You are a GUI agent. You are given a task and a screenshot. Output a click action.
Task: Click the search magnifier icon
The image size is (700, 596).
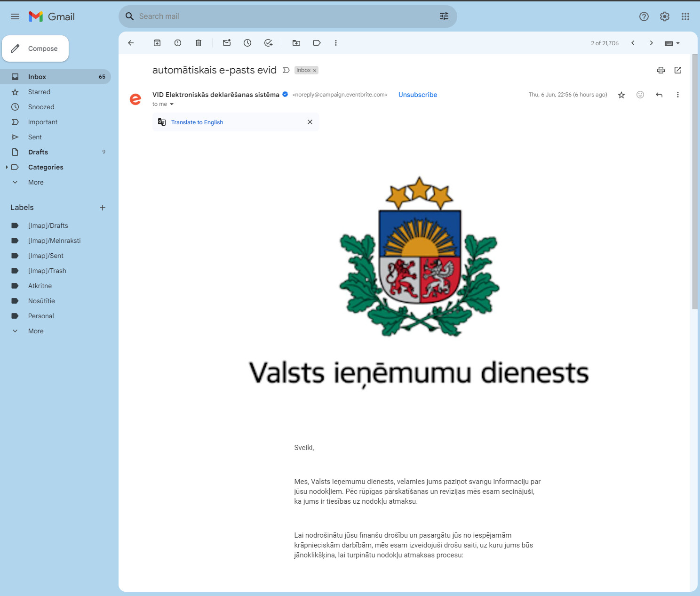(x=130, y=16)
